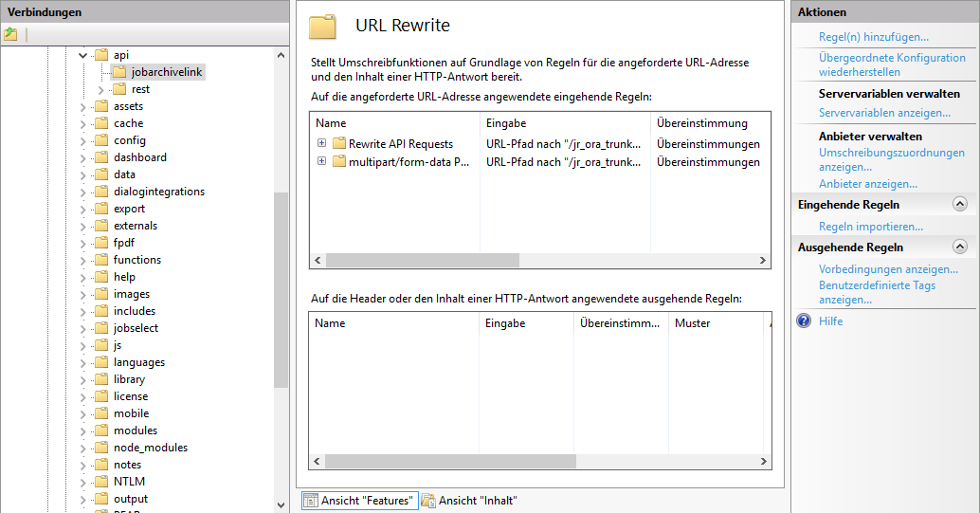The image size is (980, 513).
Task: Click the large URL Rewrite header folder icon
Action: point(323,27)
